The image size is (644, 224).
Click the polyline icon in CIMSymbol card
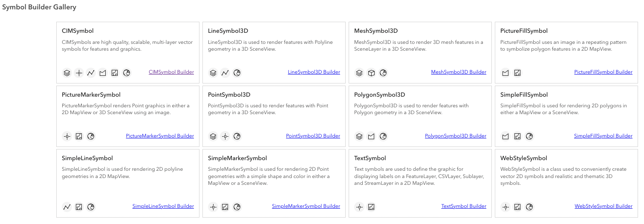coord(91,73)
